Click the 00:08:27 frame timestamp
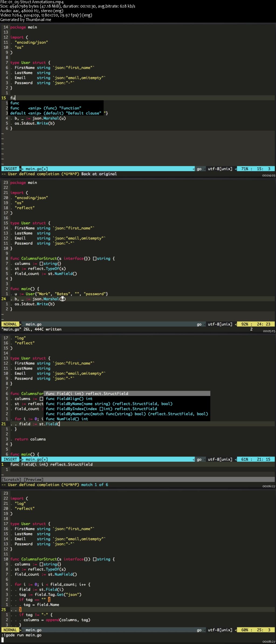This screenshot has width=276, height=644. [269, 642]
